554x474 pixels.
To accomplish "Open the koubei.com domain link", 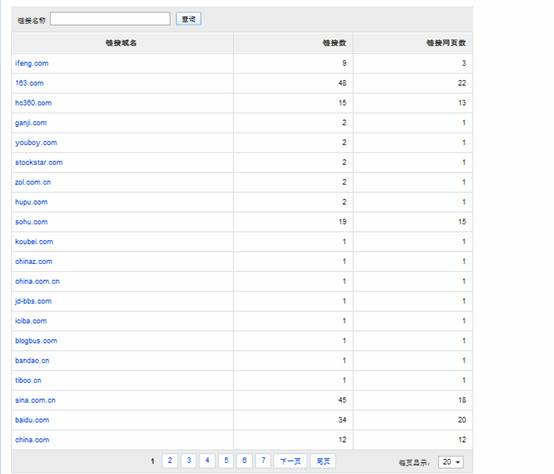I will [34, 242].
